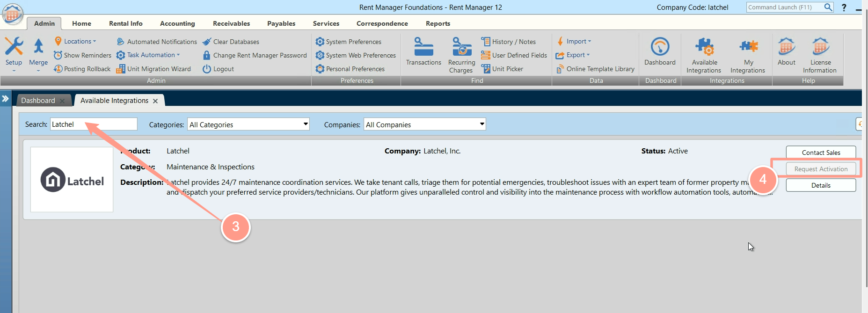The width and height of the screenshot is (868, 313).
Task: Expand the left sidebar panel arrows
Action: point(6,98)
